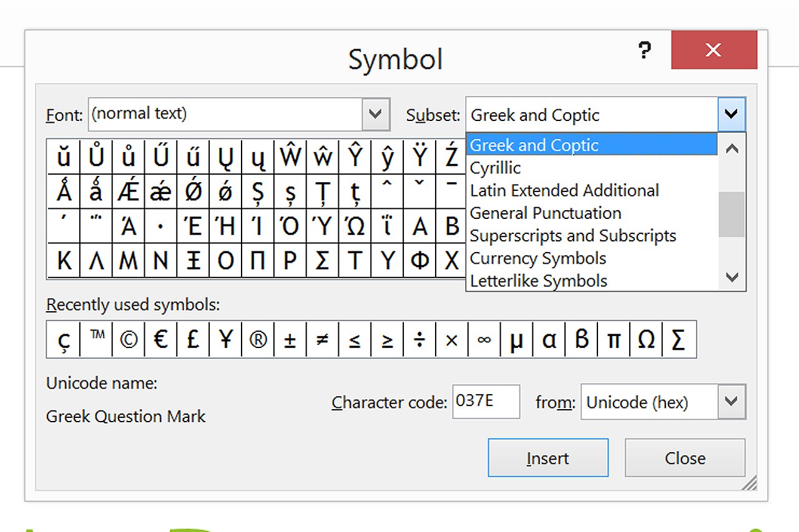Open the Font dropdown arrow
The width and height of the screenshot is (799, 532).
click(x=375, y=114)
